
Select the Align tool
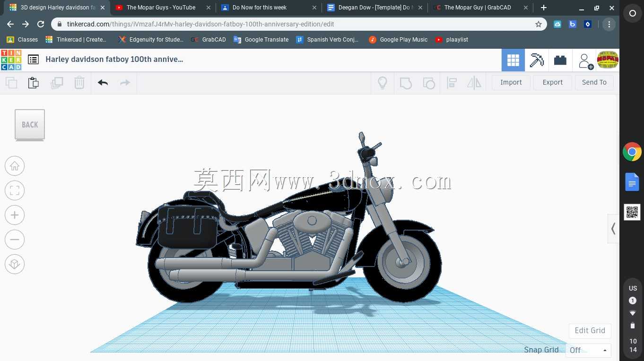[452, 83]
